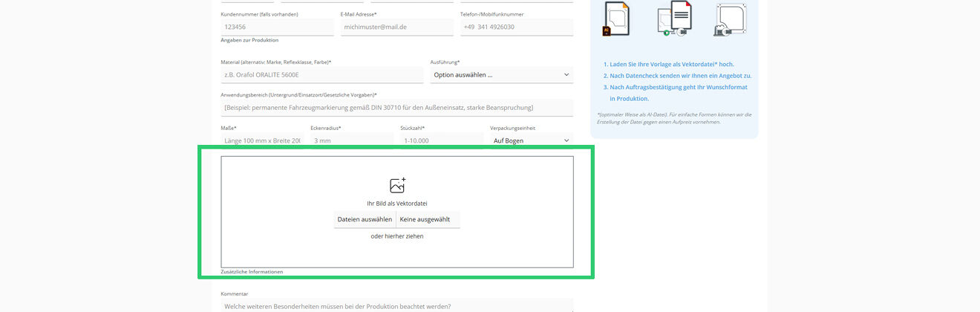Viewport: 980px width, 312px height.
Task: Focus the Anwendungsbereich text field
Action: [396, 108]
